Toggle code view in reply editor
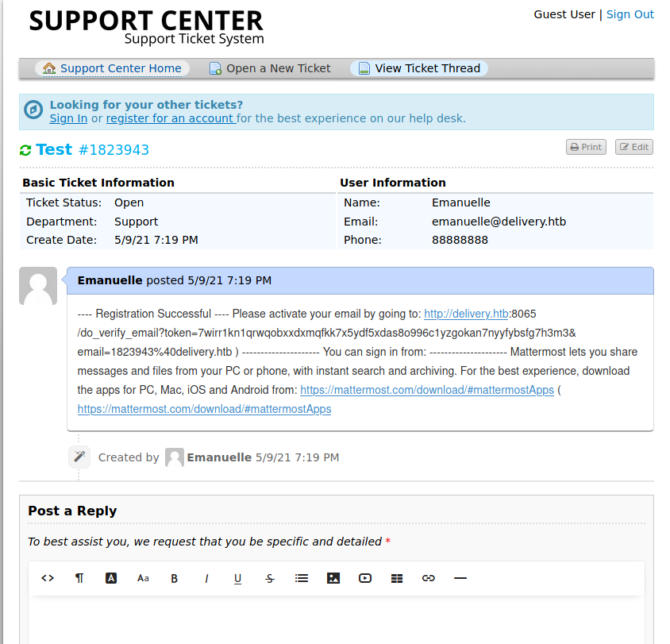 (48, 578)
